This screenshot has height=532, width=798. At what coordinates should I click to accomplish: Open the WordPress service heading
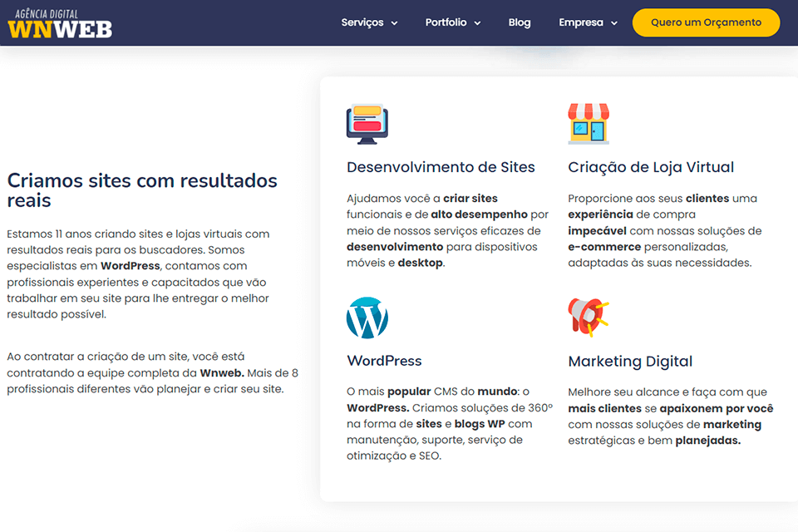tap(384, 361)
